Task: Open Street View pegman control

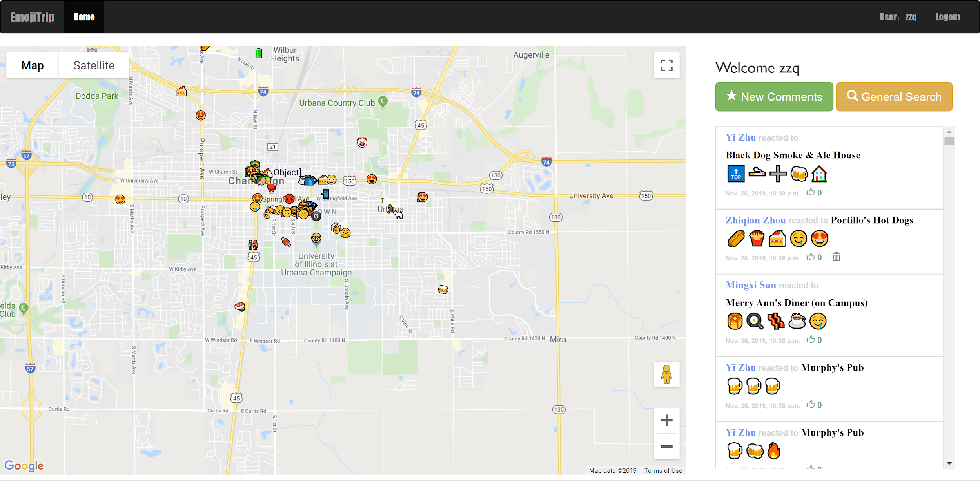Action: pyautogui.click(x=666, y=374)
